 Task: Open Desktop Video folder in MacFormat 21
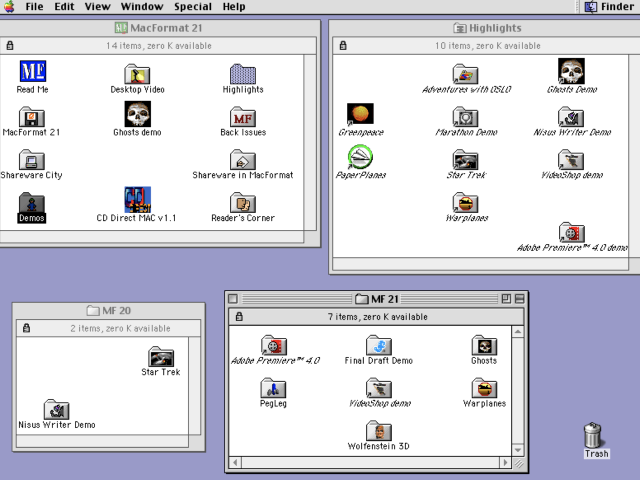point(137,74)
